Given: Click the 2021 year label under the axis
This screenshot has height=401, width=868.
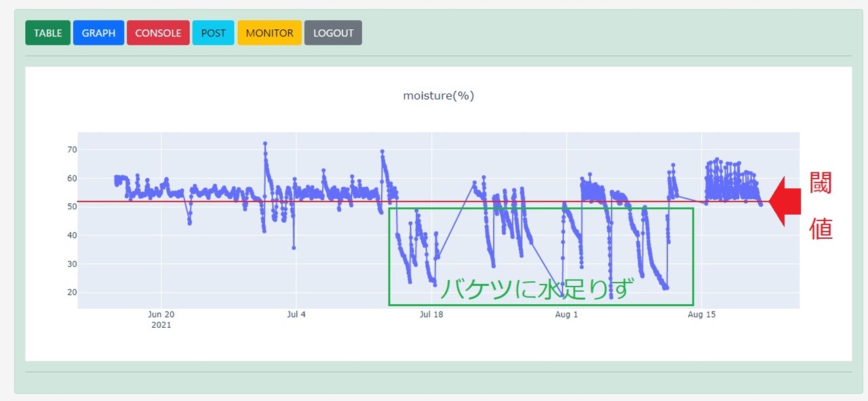Looking at the screenshot, I should 161,325.
